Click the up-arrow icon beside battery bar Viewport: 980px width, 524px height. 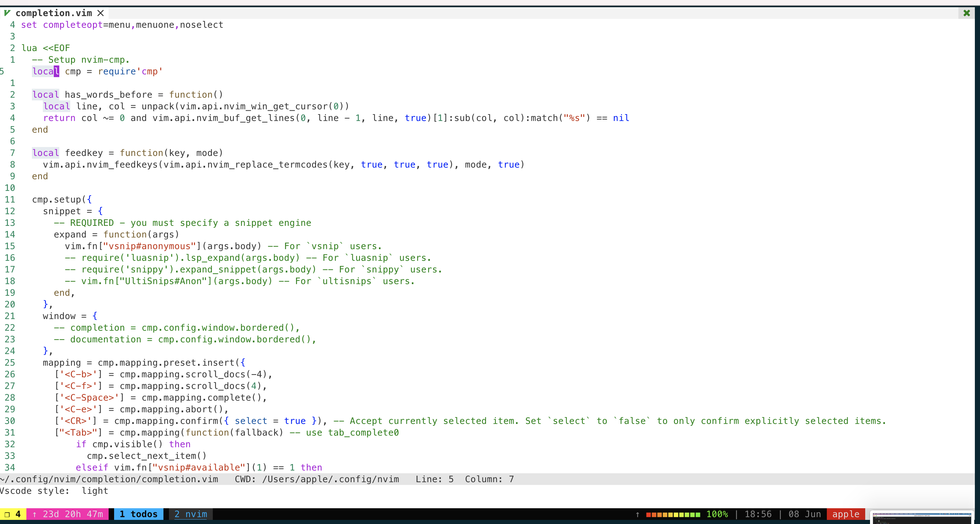coord(637,514)
